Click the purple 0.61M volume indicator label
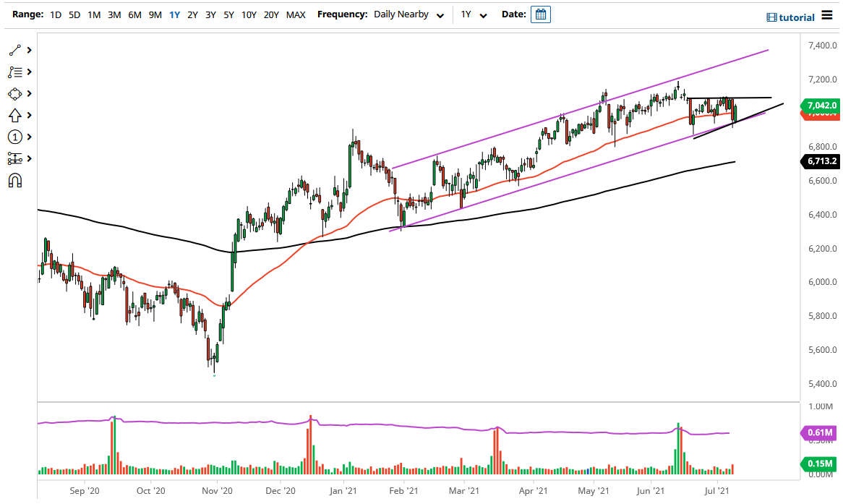This screenshot has width=843, height=504. 819,432
